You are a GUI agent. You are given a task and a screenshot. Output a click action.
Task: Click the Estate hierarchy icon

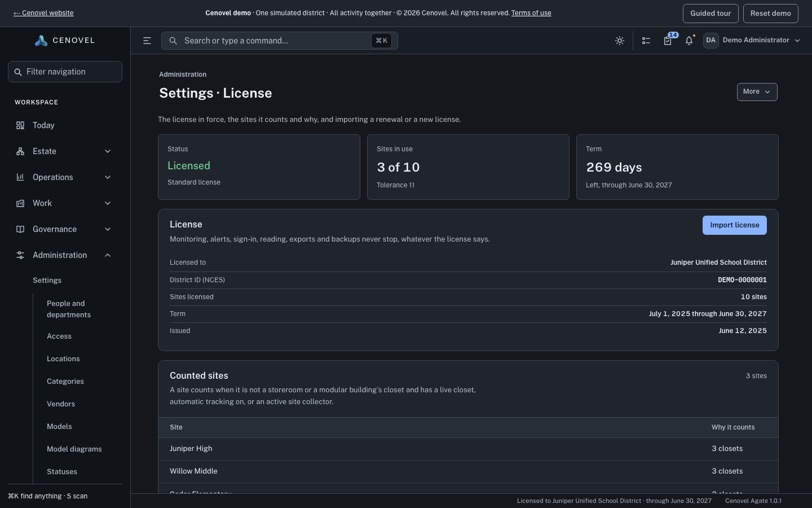click(20, 151)
